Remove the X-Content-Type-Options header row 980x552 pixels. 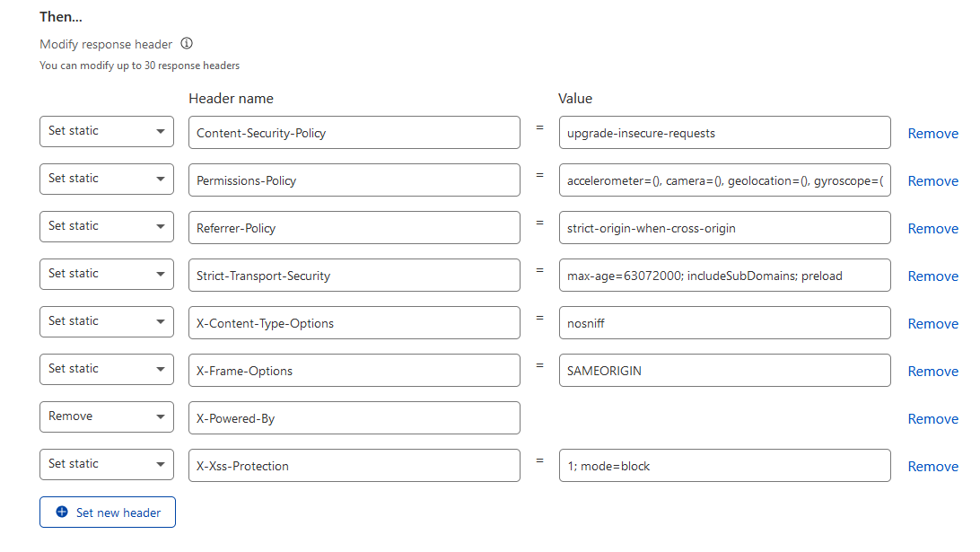click(x=932, y=324)
